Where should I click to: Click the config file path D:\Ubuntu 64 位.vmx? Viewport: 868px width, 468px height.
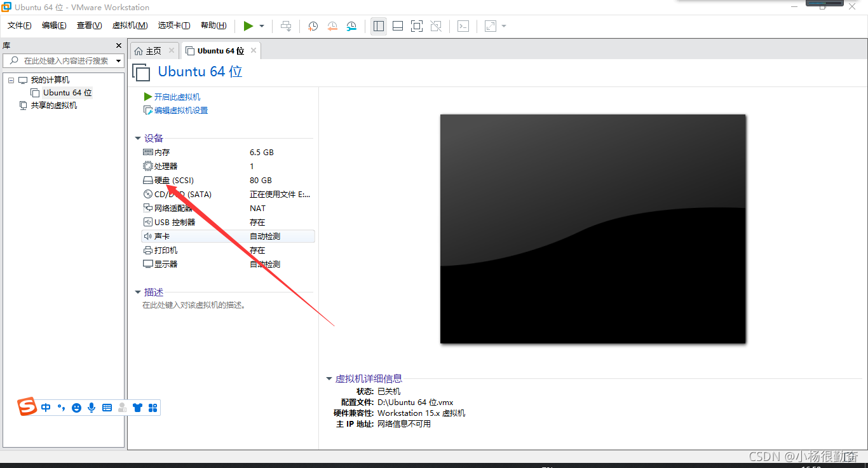416,403
